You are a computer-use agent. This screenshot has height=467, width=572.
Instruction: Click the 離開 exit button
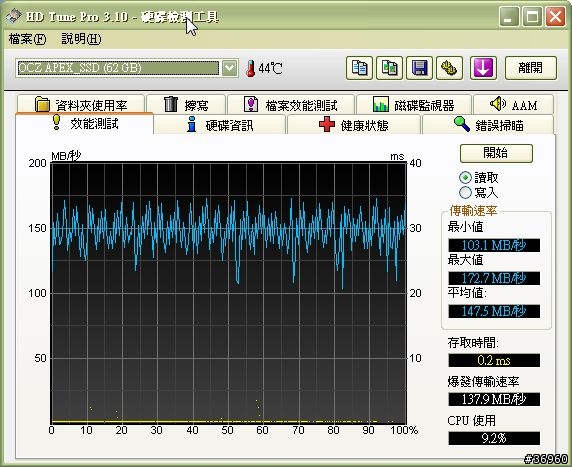(531, 68)
